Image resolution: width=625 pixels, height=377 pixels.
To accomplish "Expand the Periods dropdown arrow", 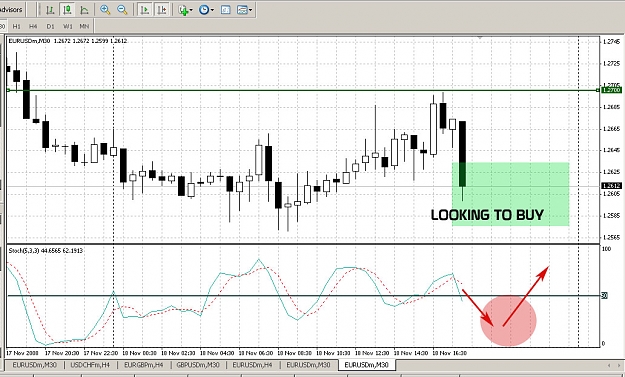I will click(212, 10).
